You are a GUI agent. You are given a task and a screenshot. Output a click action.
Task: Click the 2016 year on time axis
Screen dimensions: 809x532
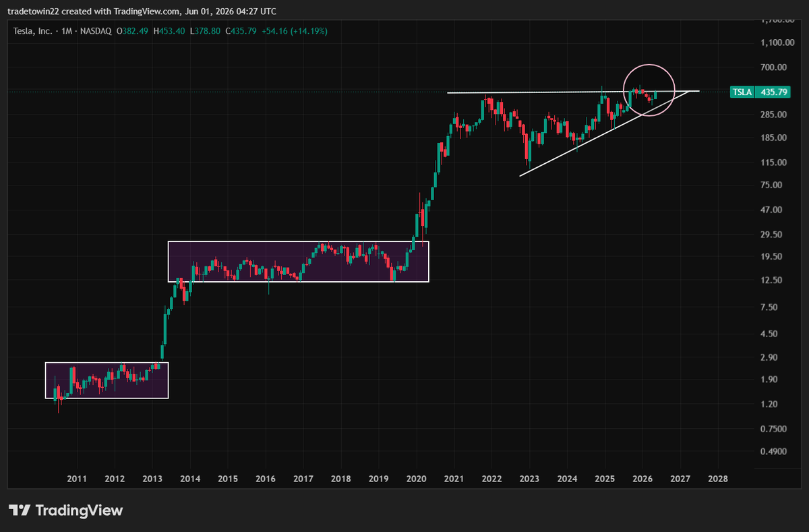266,478
